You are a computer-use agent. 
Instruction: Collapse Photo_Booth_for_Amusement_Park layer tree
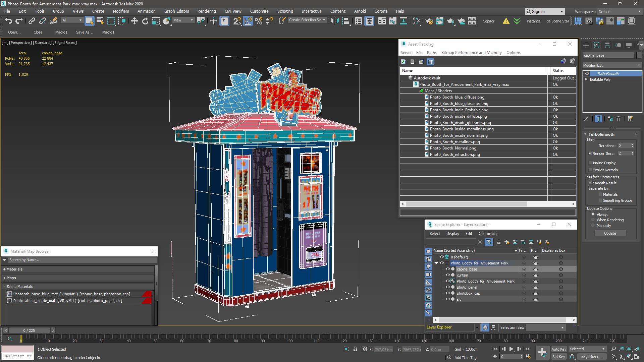click(x=436, y=263)
